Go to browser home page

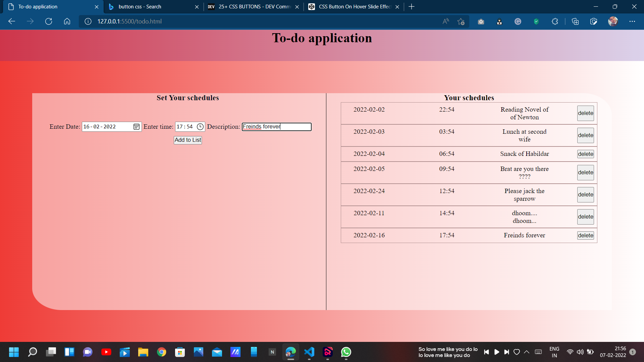(x=67, y=21)
